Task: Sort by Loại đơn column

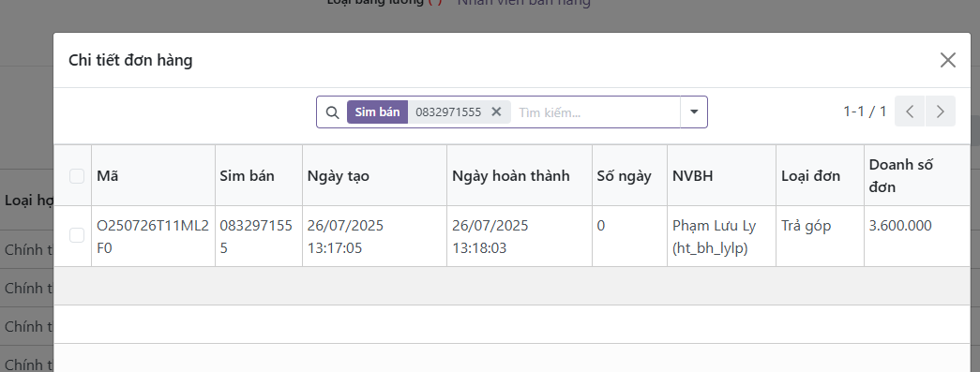Action: pyautogui.click(x=820, y=176)
